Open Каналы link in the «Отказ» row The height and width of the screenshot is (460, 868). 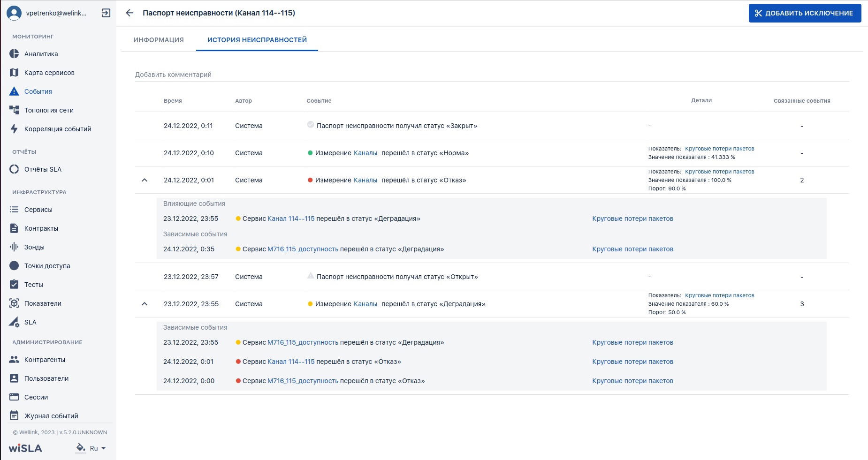(x=365, y=180)
